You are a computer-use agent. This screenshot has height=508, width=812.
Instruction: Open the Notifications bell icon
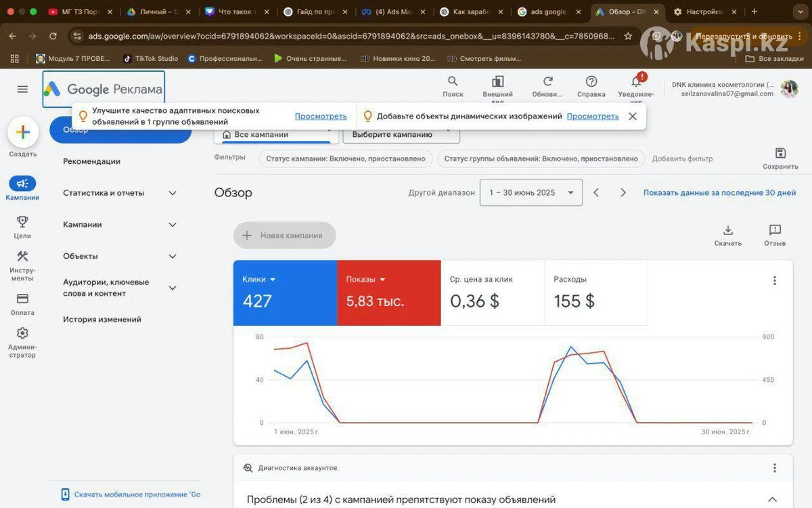tap(635, 82)
